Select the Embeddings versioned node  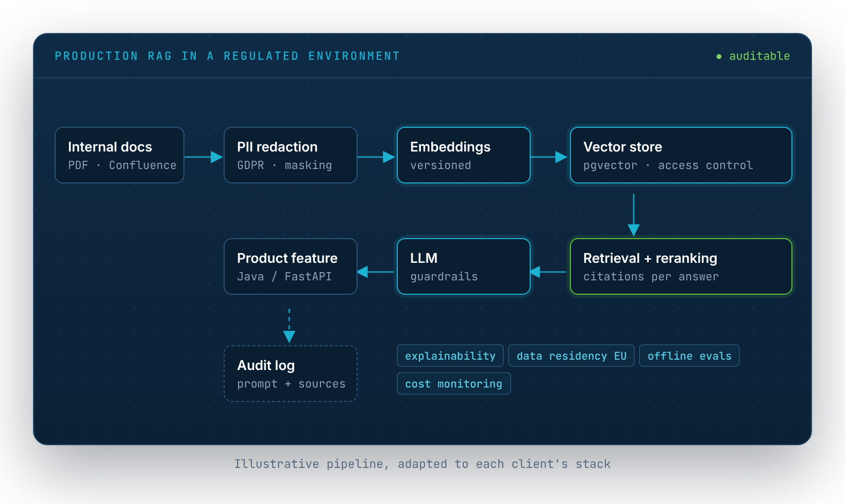point(464,155)
